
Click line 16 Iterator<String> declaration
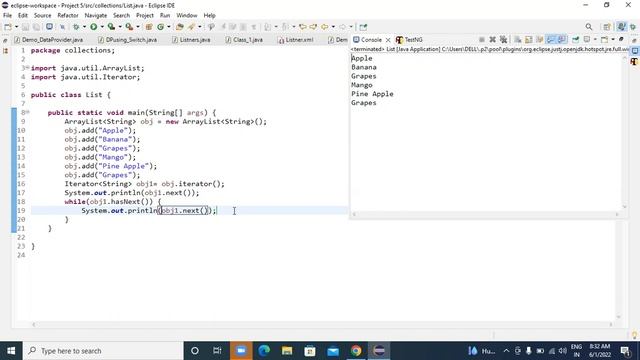(144, 184)
